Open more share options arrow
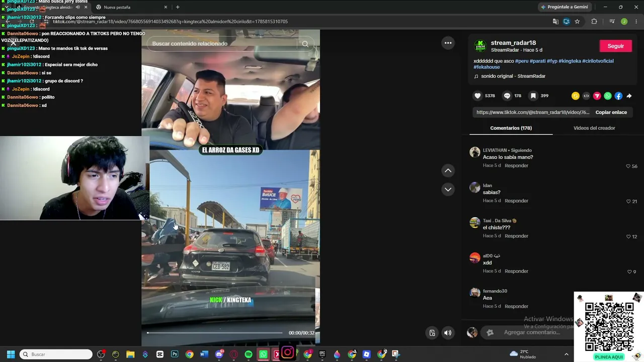Image resolution: width=644 pixels, height=362 pixels. [x=629, y=96]
